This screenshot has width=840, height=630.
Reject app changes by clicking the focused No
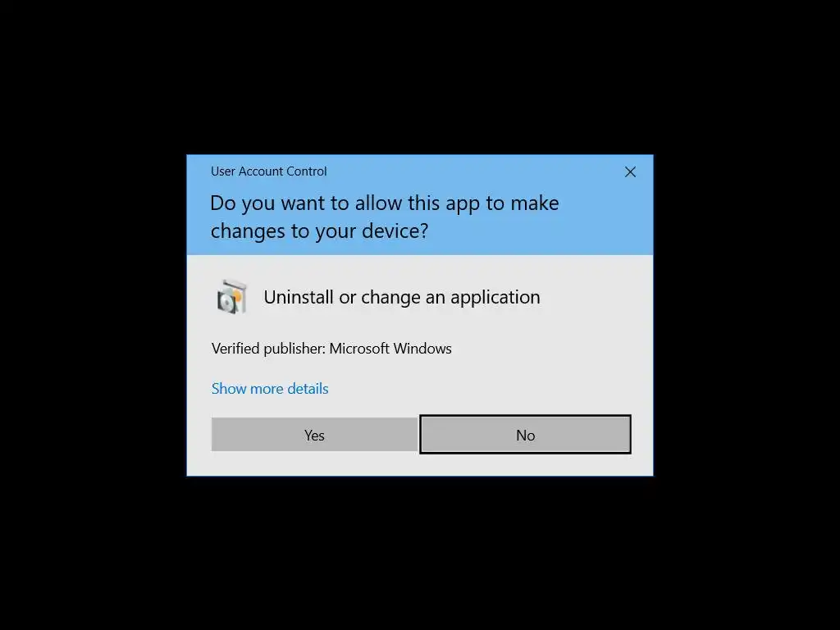[x=525, y=435]
